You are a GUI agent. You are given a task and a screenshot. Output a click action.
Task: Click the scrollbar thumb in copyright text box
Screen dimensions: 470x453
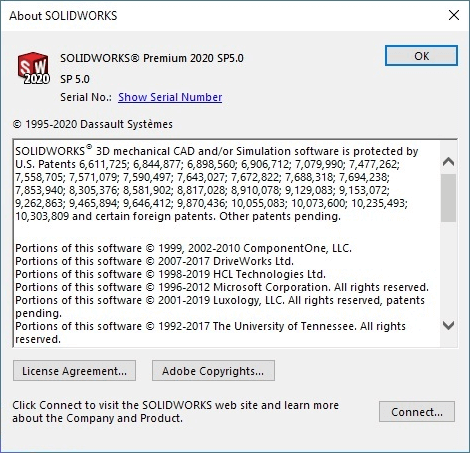[x=449, y=198]
